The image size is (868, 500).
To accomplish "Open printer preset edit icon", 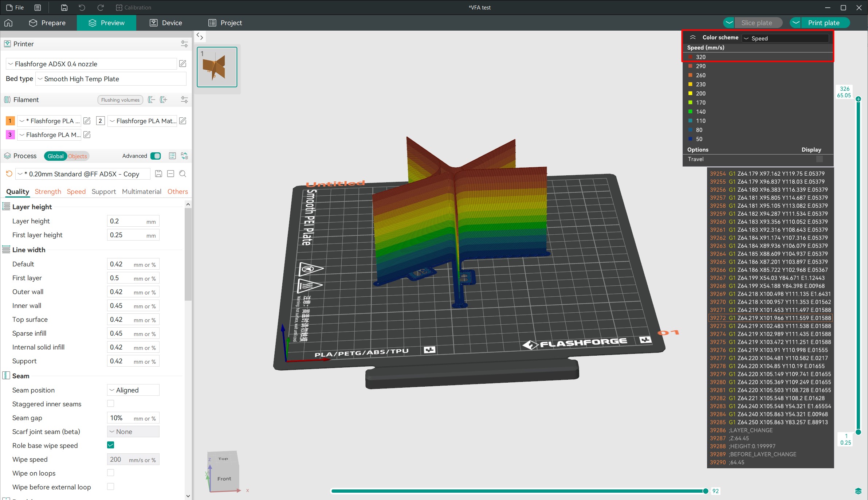I will (x=183, y=64).
